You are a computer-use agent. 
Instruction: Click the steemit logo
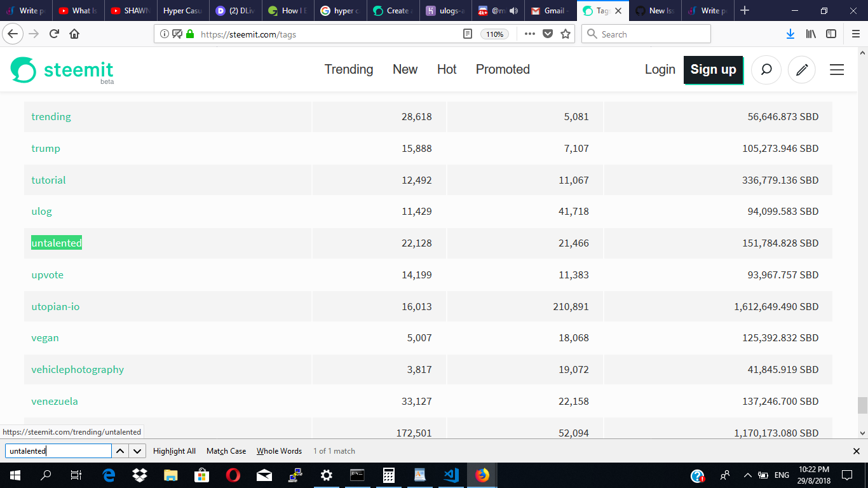tap(62, 70)
